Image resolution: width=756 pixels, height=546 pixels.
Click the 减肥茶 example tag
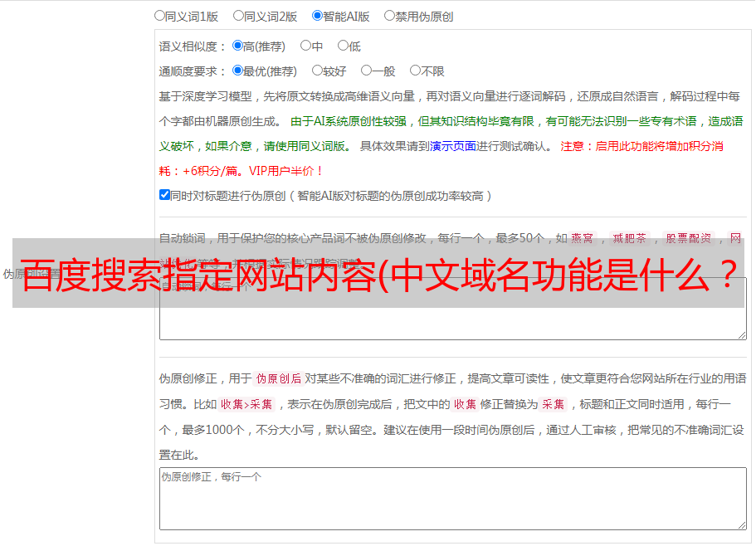point(630,238)
